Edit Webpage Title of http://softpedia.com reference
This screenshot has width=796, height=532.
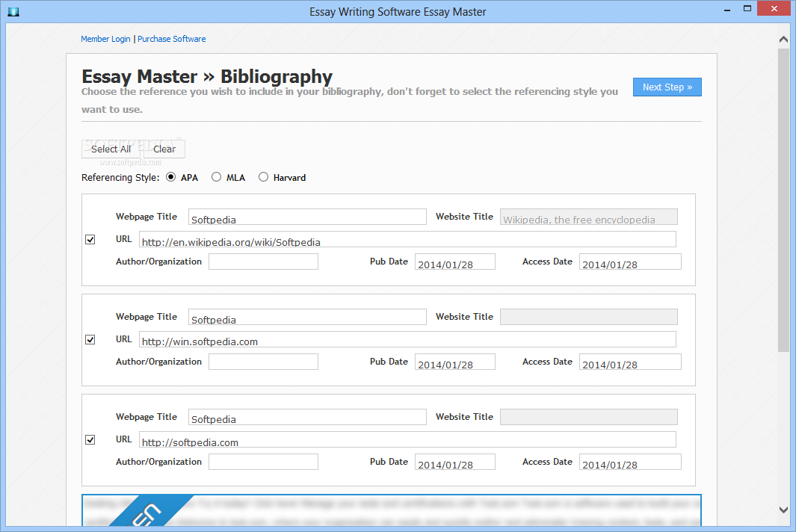(307, 417)
